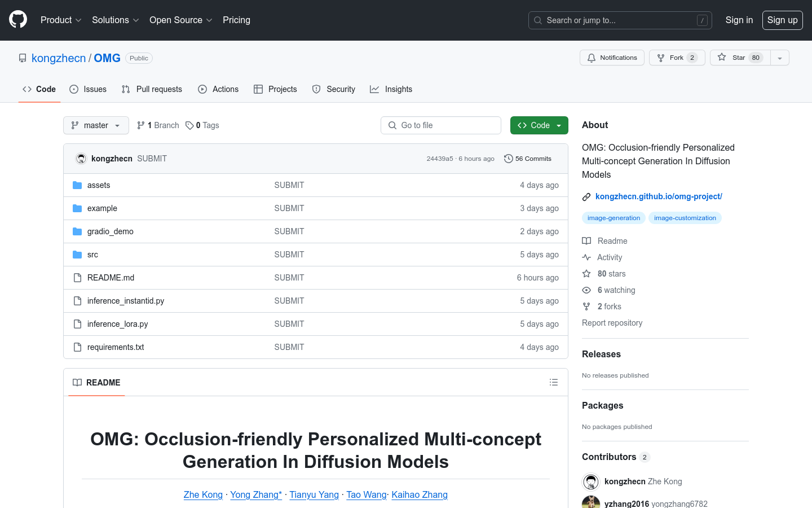Open the inference_lora.py file

pos(118,324)
